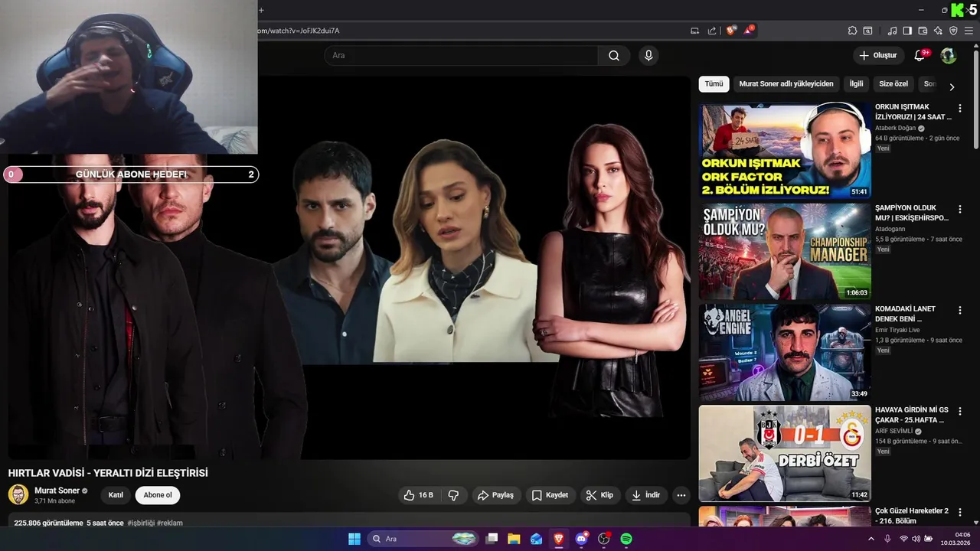Click the Emir Tiryaki Live channel name

point(897,331)
